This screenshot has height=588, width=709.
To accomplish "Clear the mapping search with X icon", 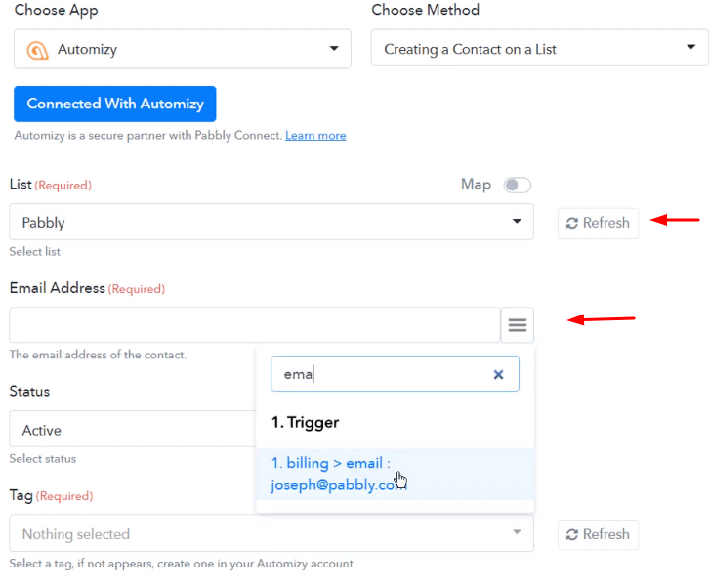I will click(x=498, y=374).
